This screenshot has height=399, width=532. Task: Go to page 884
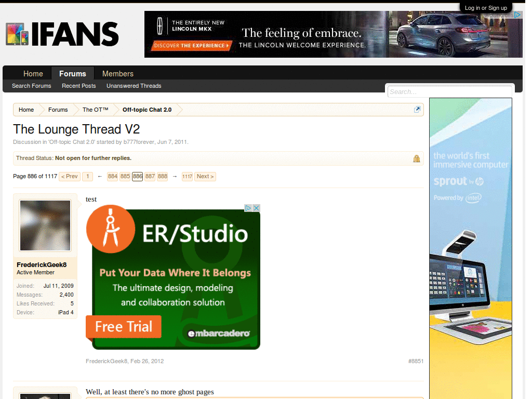click(112, 177)
